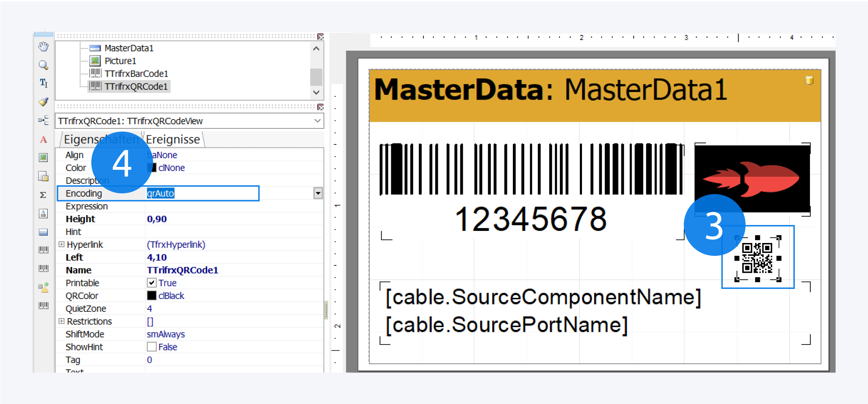The image size is (868, 404).
Task: Activate the Edit Text tool
Action: click(43, 83)
